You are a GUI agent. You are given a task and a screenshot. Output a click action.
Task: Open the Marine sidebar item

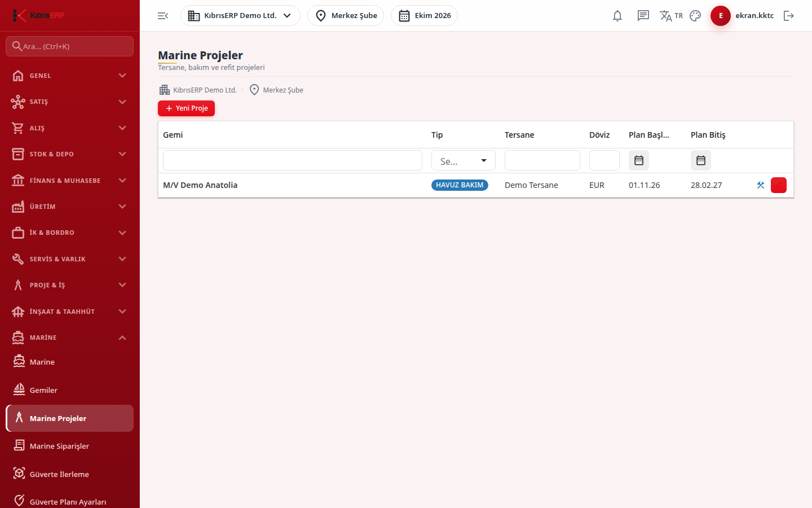coord(70,362)
